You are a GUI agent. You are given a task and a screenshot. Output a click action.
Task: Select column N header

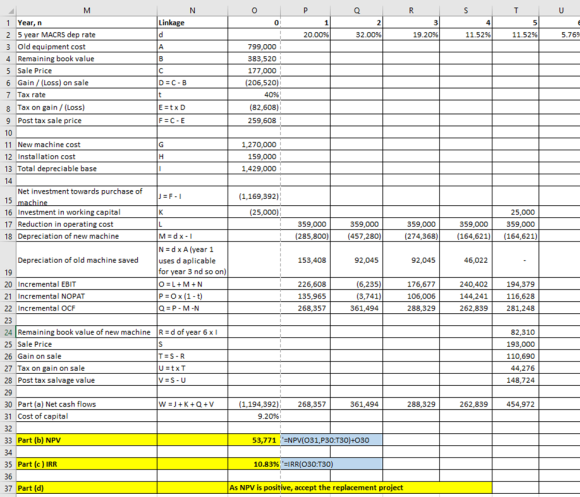tap(192, 10)
